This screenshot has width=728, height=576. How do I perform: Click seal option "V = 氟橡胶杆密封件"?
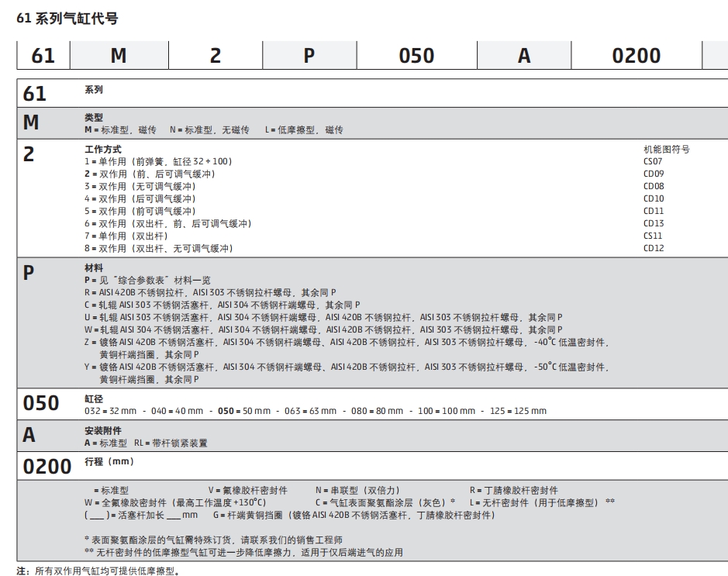coord(248,488)
